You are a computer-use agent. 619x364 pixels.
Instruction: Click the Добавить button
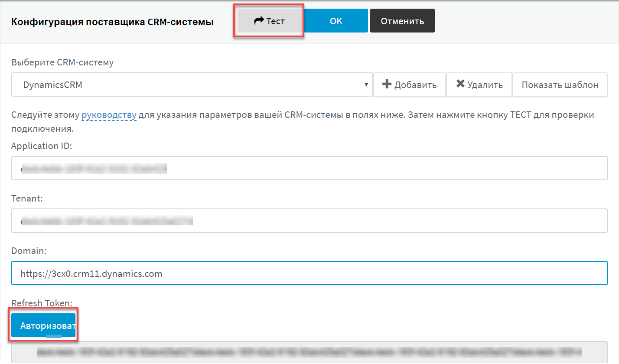(x=410, y=84)
